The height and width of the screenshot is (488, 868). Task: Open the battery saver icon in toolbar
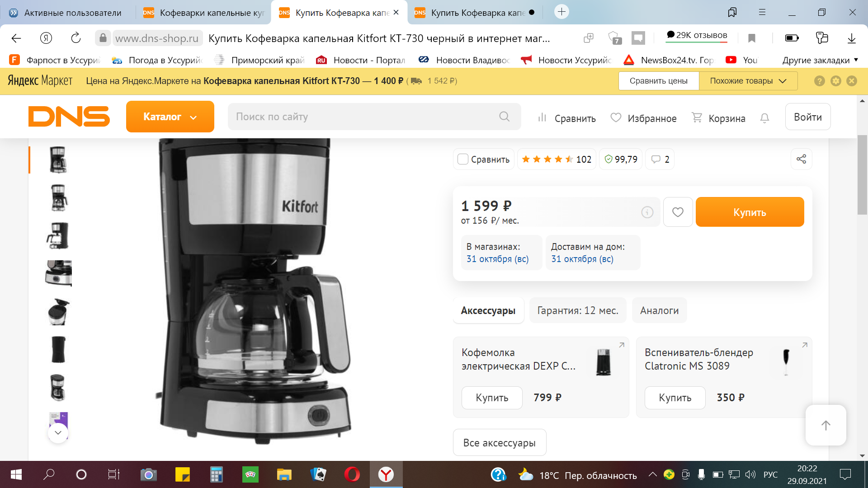(792, 38)
